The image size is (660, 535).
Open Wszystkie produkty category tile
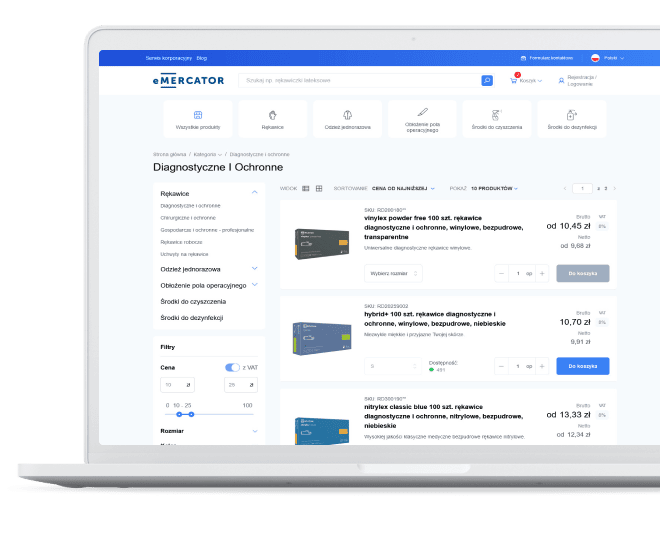coord(198,119)
